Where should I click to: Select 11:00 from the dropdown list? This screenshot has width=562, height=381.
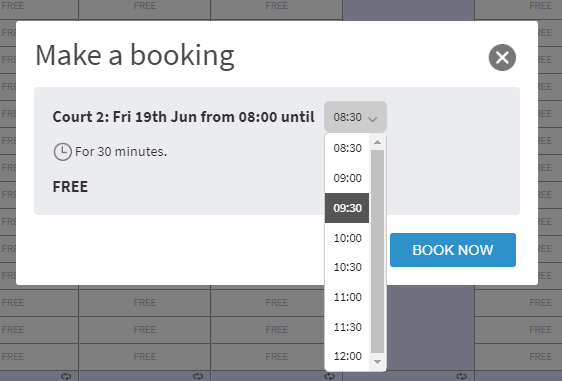click(x=347, y=297)
